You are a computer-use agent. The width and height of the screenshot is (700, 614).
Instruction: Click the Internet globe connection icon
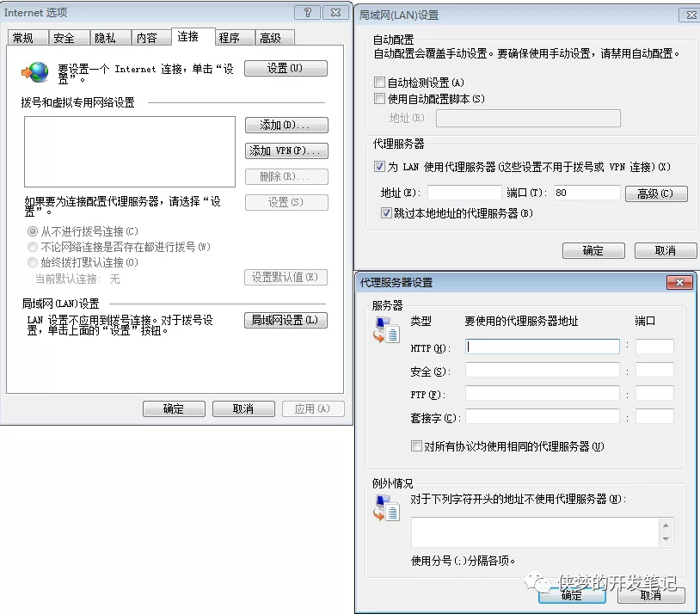click(34, 72)
